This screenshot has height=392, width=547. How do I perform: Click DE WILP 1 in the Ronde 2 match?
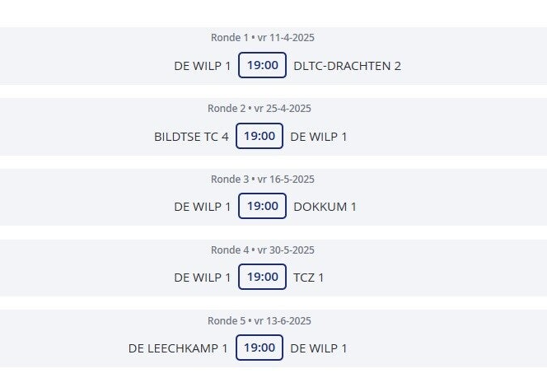point(319,137)
